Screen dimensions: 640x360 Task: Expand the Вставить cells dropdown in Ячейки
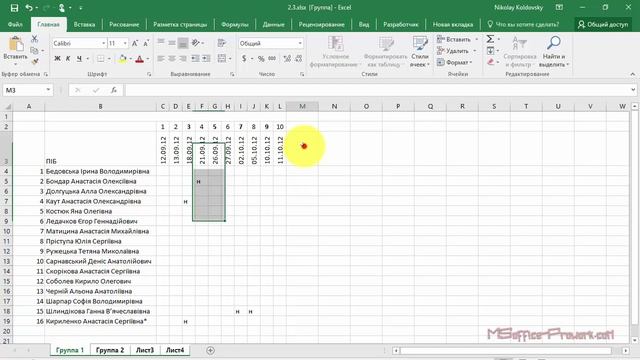click(476, 40)
